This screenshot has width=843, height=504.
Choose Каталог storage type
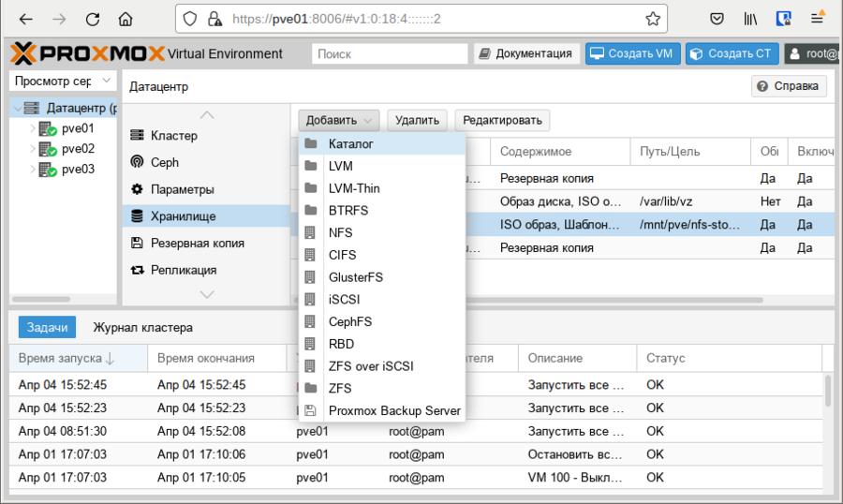(x=382, y=143)
